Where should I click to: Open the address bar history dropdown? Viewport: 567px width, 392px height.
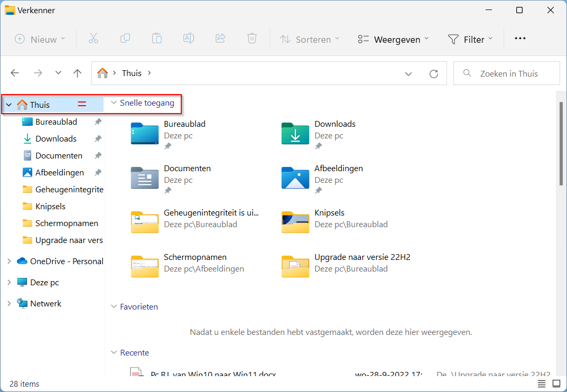click(x=408, y=73)
